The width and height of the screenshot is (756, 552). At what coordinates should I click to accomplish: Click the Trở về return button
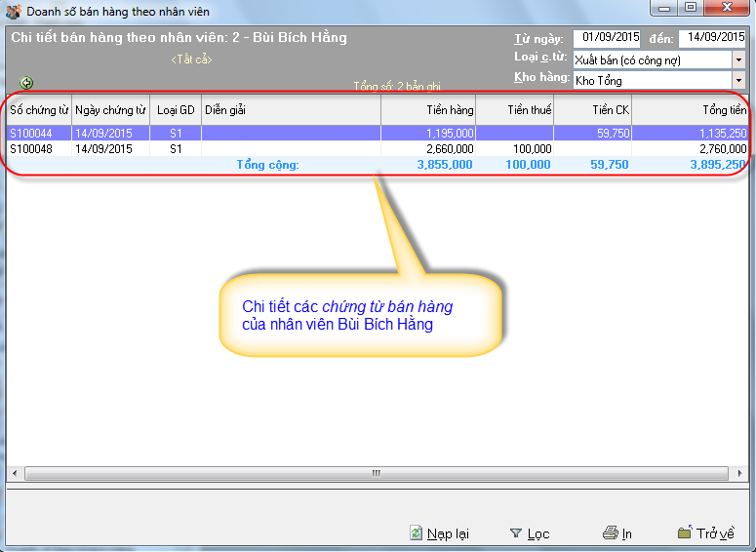(x=705, y=533)
